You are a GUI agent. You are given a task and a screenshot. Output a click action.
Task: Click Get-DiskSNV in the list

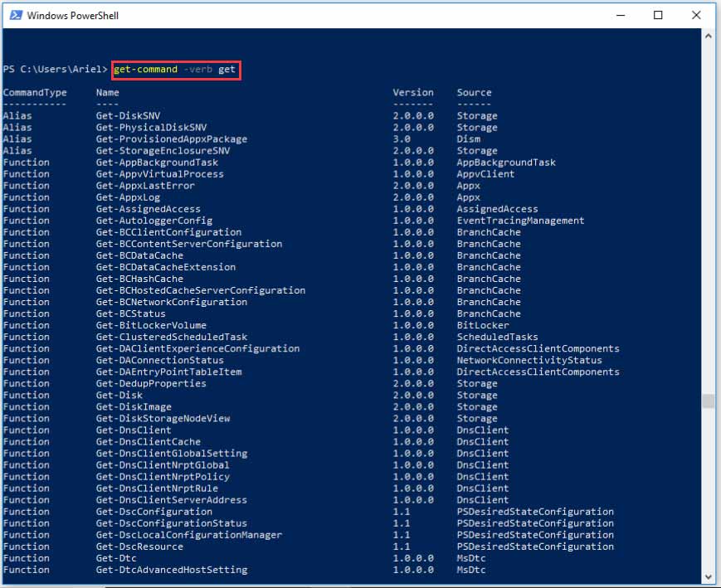pos(128,116)
